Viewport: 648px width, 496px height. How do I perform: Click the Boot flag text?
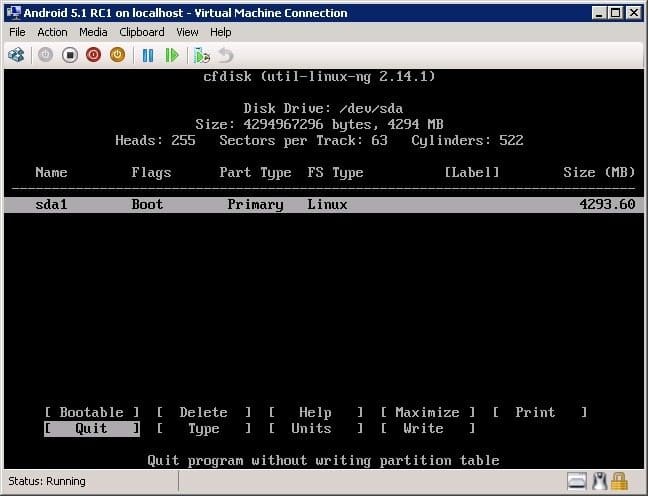click(x=147, y=204)
